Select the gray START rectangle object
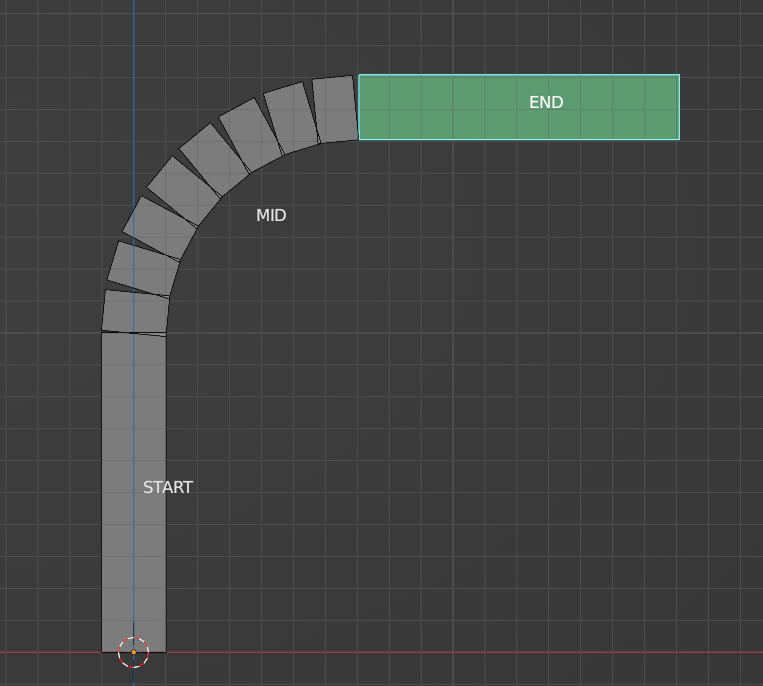 coord(134,492)
